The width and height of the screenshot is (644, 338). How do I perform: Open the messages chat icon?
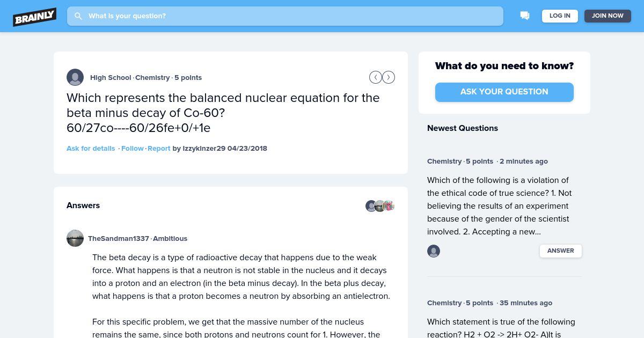(x=525, y=16)
